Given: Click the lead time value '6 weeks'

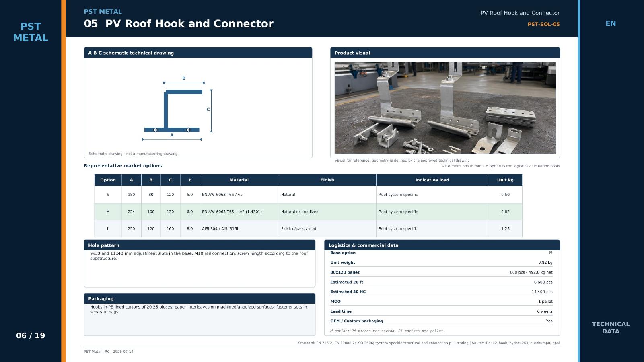Looking at the screenshot, I should (x=545, y=311).
